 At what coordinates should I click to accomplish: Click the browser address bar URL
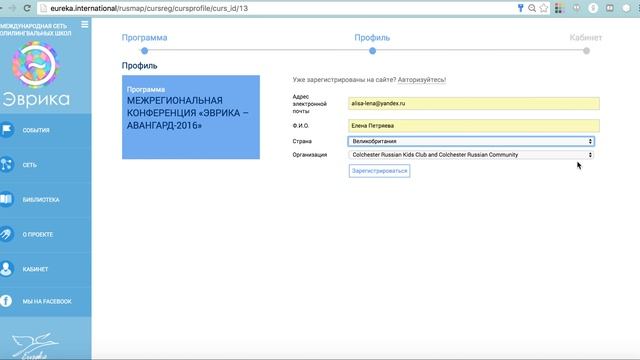[x=149, y=8]
